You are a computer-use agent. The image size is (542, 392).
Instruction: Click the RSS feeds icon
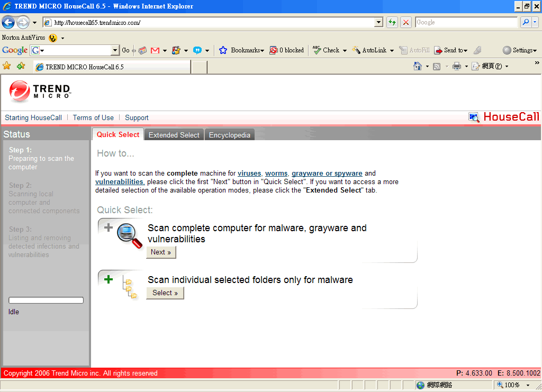point(437,66)
